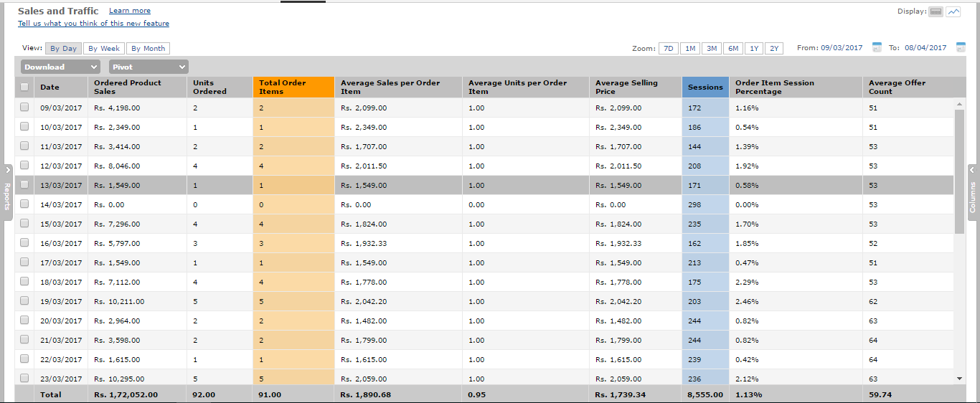Check the select-all header checkbox

[24, 87]
